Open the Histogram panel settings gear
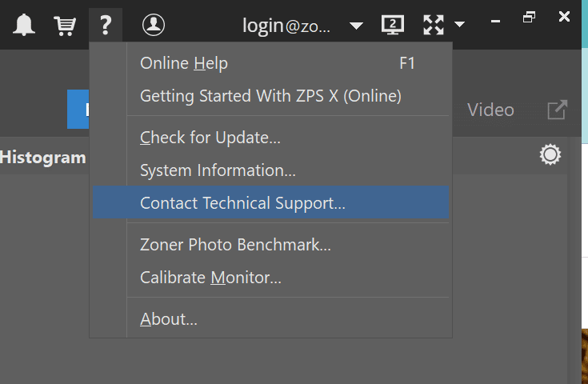 [550, 155]
